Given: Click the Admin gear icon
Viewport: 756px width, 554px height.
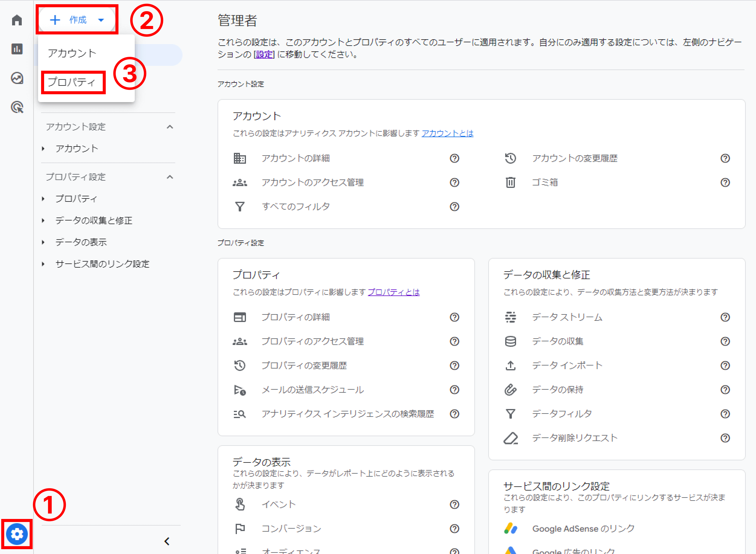Looking at the screenshot, I should (x=17, y=533).
